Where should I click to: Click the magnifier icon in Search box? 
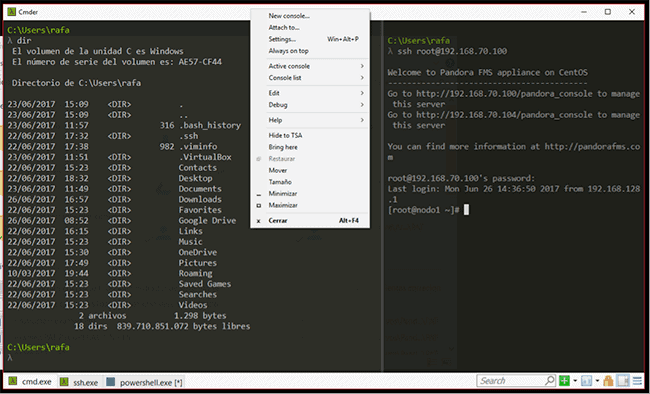pos(550,380)
